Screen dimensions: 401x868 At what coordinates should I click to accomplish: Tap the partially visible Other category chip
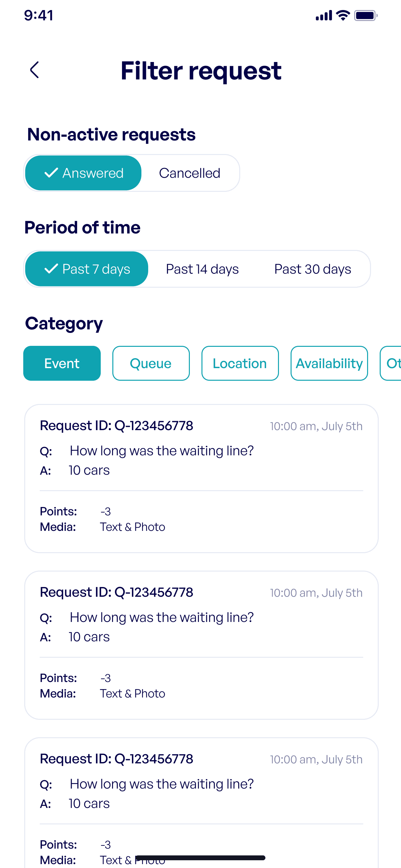tap(391, 363)
